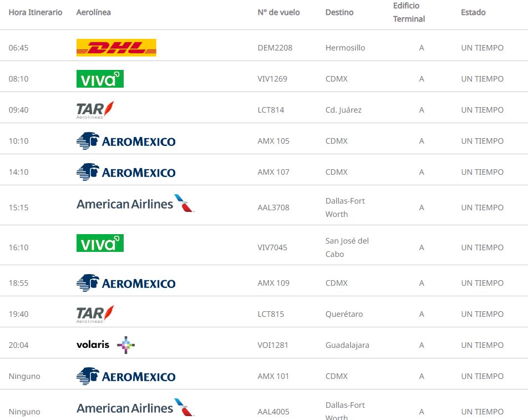Click the Viva logo for San José del Cabo flight
This screenshot has height=420, width=528.
tap(100, 243)
